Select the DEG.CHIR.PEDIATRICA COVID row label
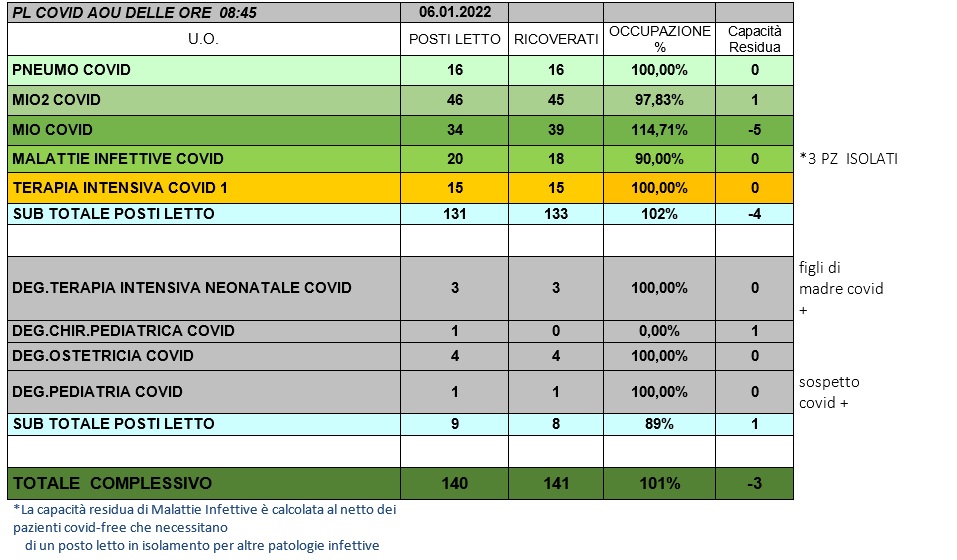This screenshot has width=957, height=560. pyautogui.click(x=123, y=331)
